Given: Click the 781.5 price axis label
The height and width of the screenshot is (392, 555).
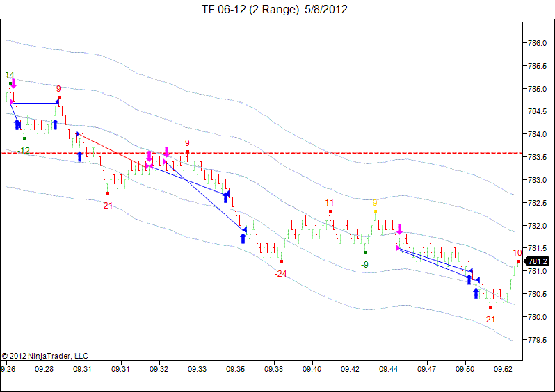Looking at the screenshot, I should (537, 248).
